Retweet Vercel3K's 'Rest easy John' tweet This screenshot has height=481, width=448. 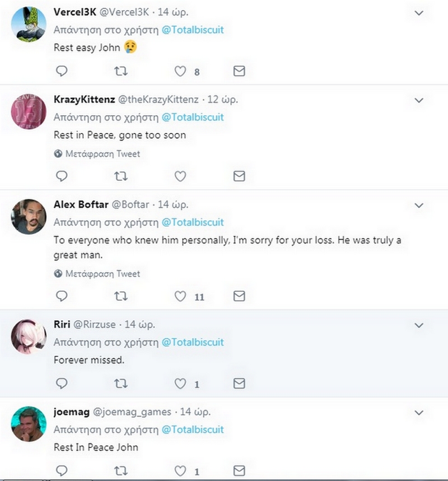point(120,71)
